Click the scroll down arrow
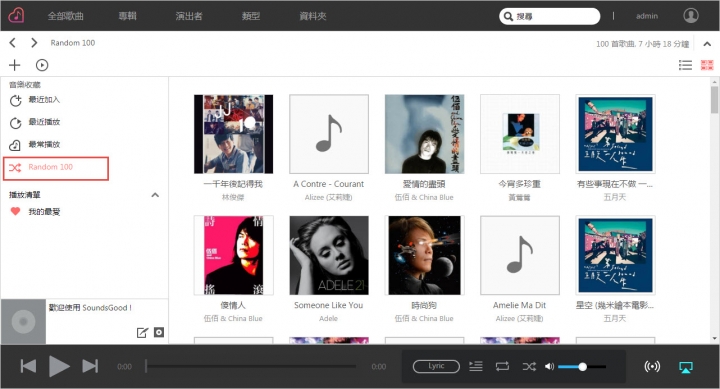 coord(714,338)
